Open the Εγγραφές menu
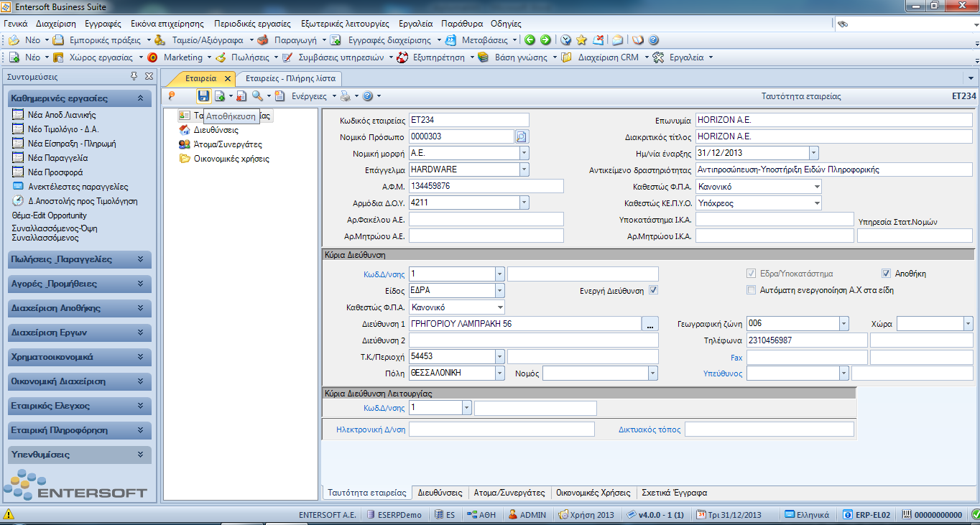This screenshot has height=525, width=980. tap(103, 24)
